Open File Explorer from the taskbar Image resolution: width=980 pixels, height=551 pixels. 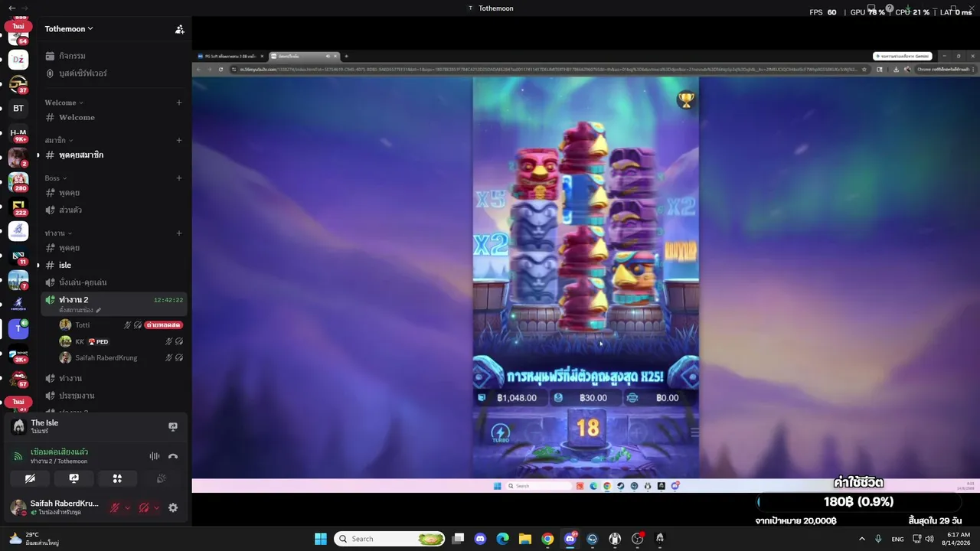coord(524,539)
